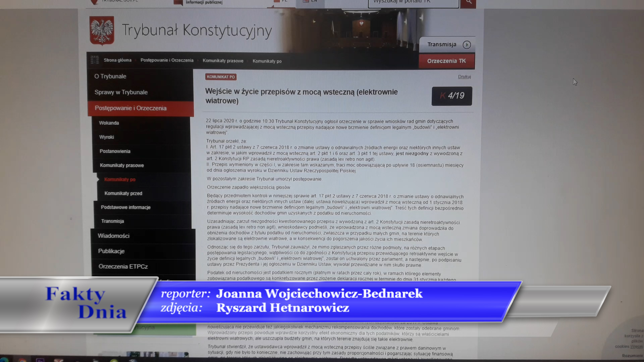
Task: Click the text 'Orzeczenie zapadło większością głosów'
Action: click(x=249, y=187)
